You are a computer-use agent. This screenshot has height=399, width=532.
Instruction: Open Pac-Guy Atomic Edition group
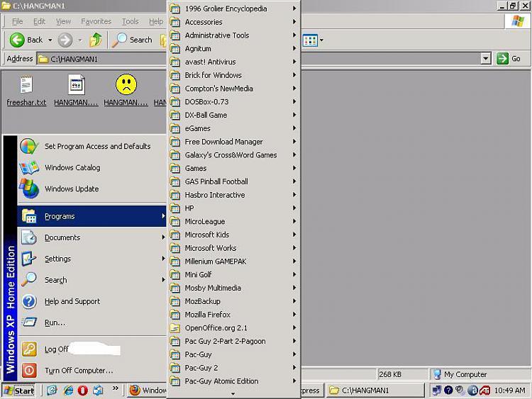click(234, 381)
